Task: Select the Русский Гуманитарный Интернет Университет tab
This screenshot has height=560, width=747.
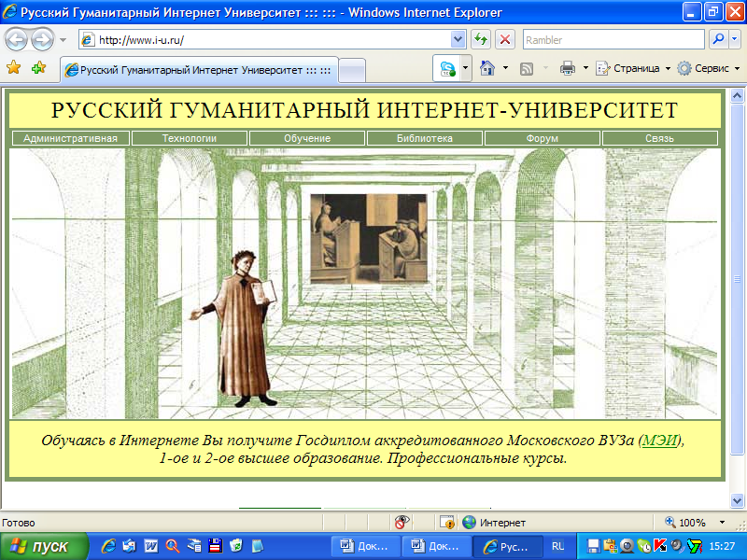Action: [x=199, y=71]
